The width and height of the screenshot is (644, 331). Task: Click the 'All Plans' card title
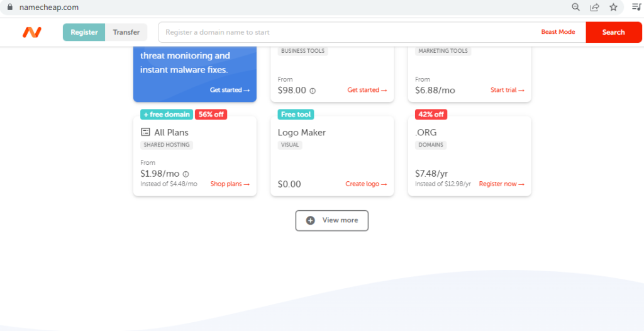(171, 132)
